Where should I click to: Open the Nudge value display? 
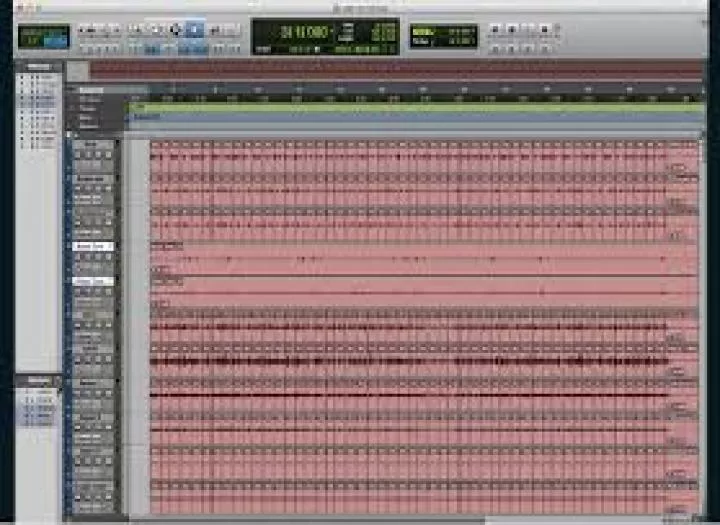444,42
